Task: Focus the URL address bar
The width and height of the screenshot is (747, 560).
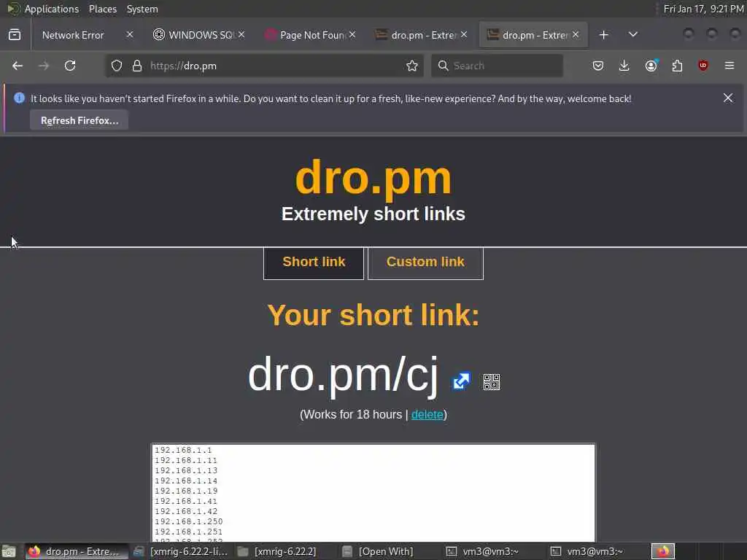Action: point(264,66)
